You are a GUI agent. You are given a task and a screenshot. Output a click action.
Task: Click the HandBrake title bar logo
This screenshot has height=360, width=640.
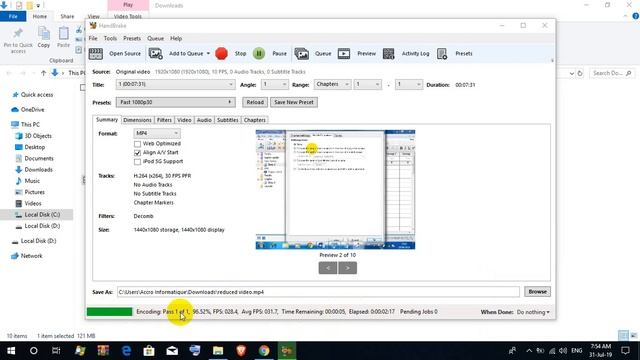(x=93, y=25)
